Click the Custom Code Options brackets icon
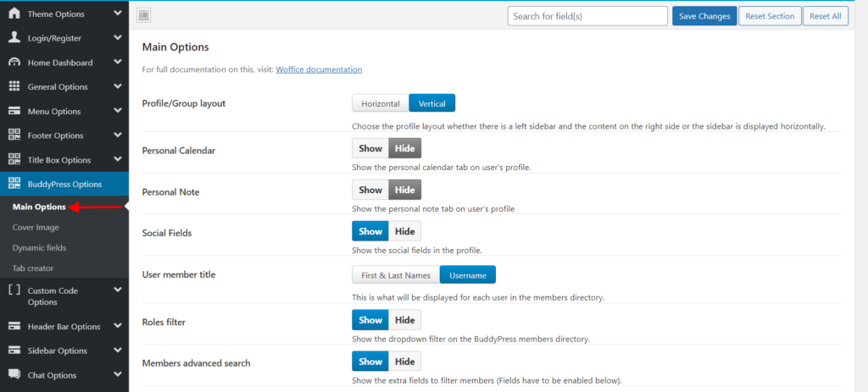Viewport: 868px width, 392px height. (x=14, y=290)
